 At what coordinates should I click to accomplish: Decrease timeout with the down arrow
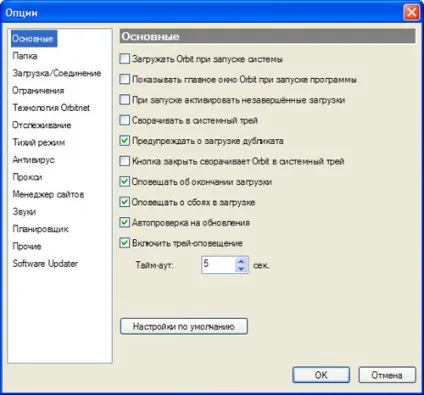[242, 269]
